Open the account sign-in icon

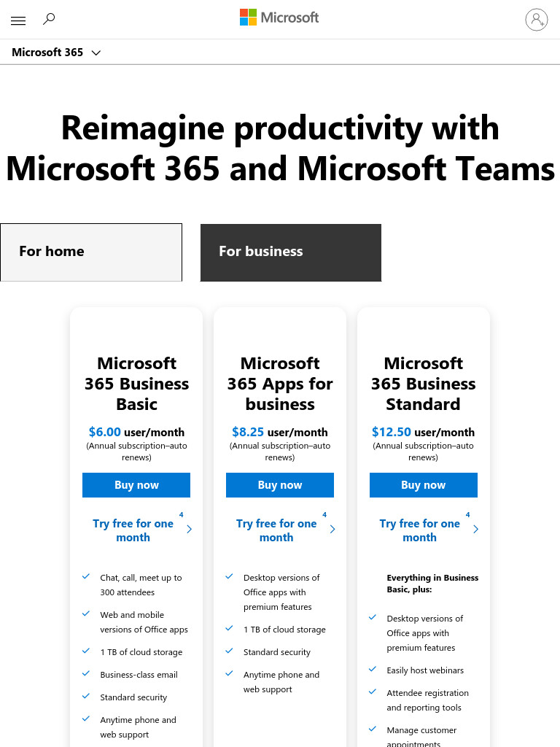click(536, 20)
